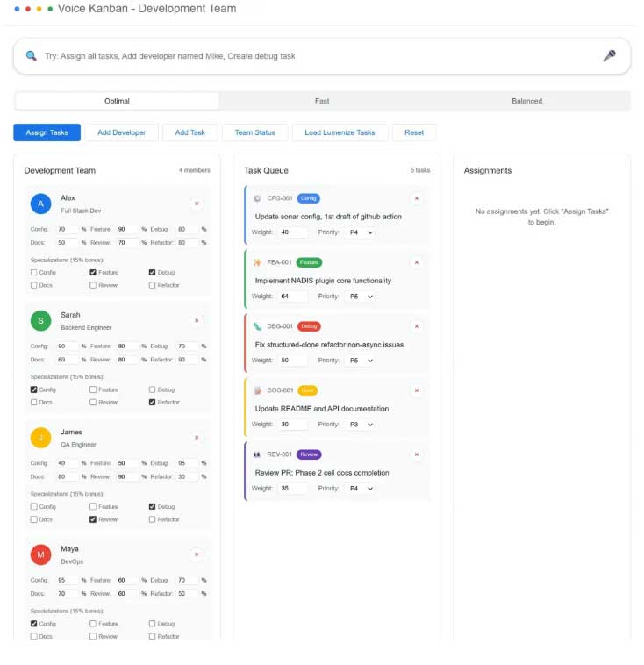Edit James's Debug skill percentage field
This screenshot has height=665, width=644.
188,463
